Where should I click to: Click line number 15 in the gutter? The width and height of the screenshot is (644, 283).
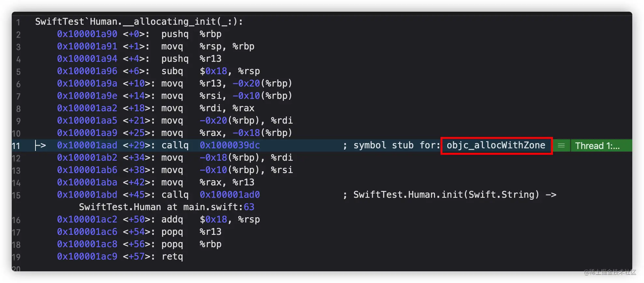(x=16, y=195)
